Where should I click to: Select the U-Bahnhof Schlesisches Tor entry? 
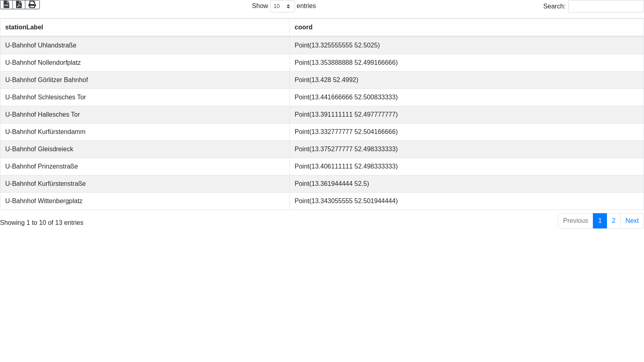pos(45,97)
